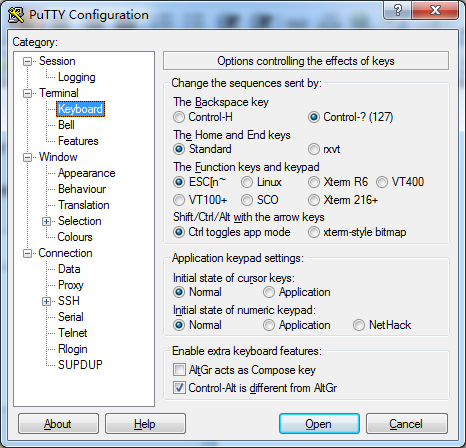
Task: Open the Session category
Action: [x=57, y=61]
